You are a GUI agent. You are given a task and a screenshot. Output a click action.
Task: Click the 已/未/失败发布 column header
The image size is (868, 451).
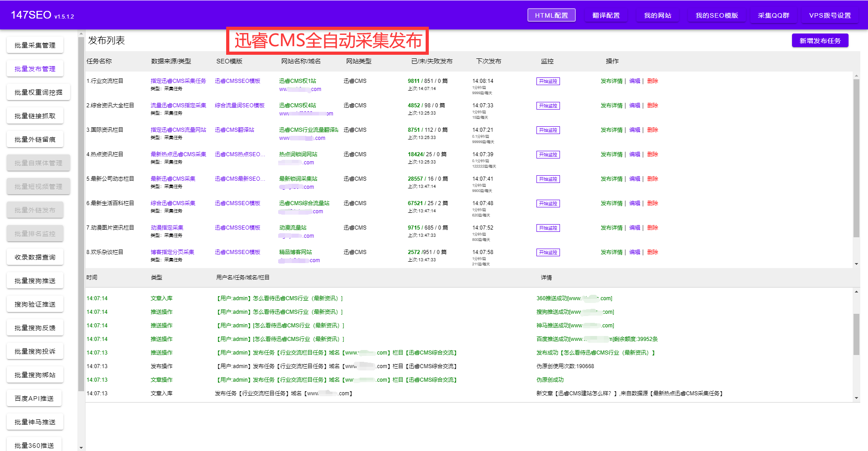pyautogui.click(x=432, y=61)
